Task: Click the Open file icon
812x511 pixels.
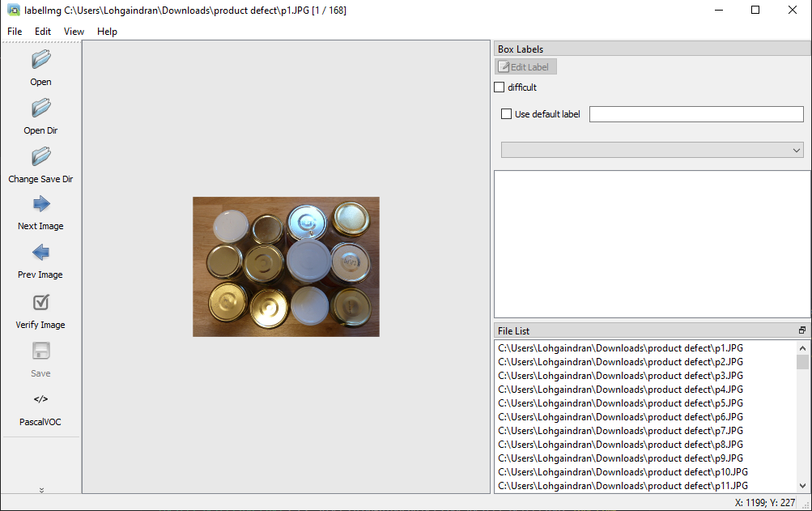Action: click(x=41, y=59)
